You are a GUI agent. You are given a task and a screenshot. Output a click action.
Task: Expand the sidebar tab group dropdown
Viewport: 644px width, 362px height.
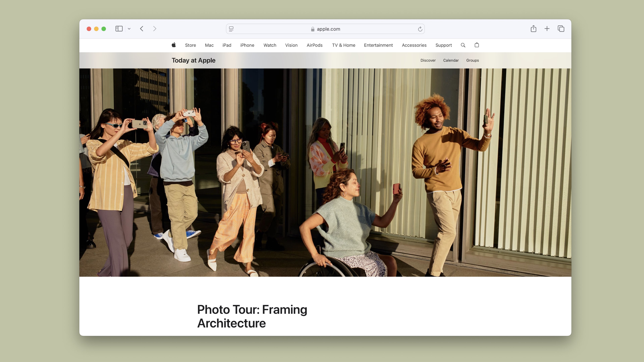click(x=129, y=29)
